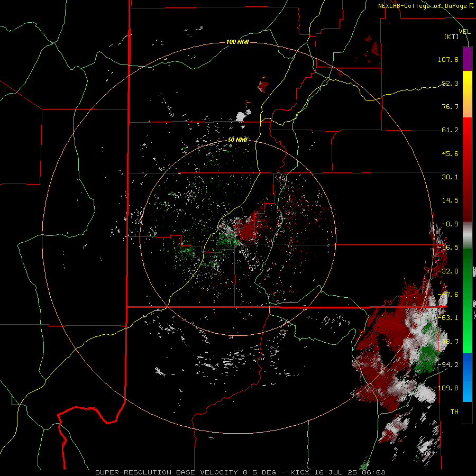Select the 61.2 velocity scale value
Screen dimensions: 476x476
click(x=450, y=130)
